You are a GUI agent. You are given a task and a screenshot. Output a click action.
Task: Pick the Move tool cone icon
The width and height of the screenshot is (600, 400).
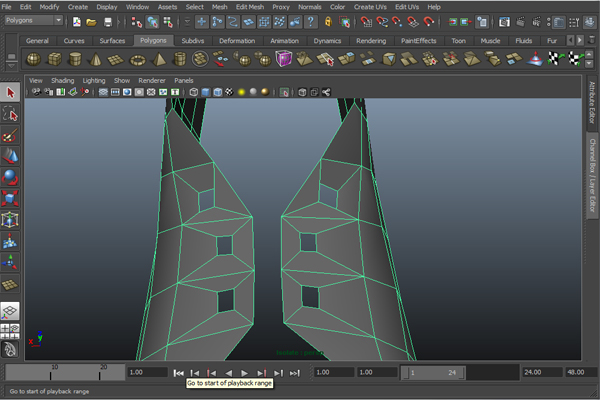pyautogui.click(x=10, y=156)
